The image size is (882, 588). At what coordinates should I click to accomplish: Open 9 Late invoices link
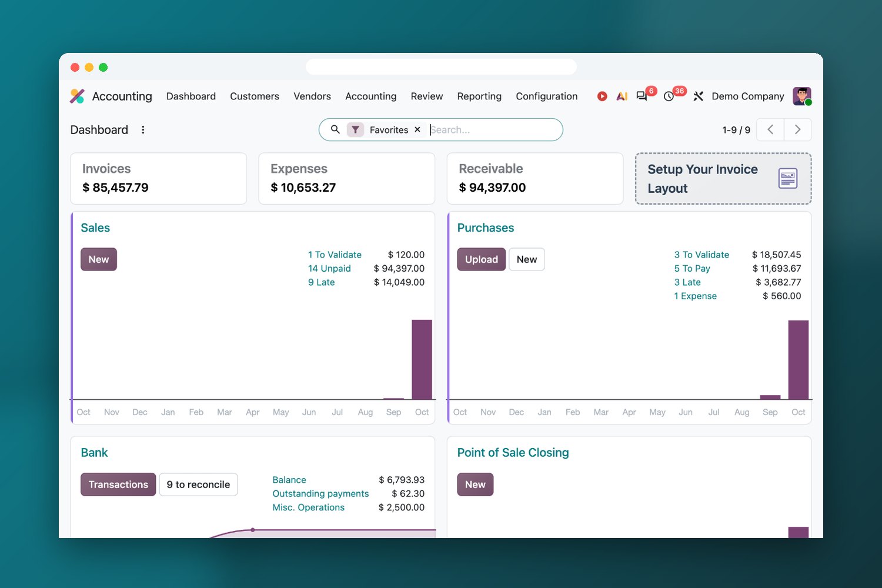click(322, 282)
